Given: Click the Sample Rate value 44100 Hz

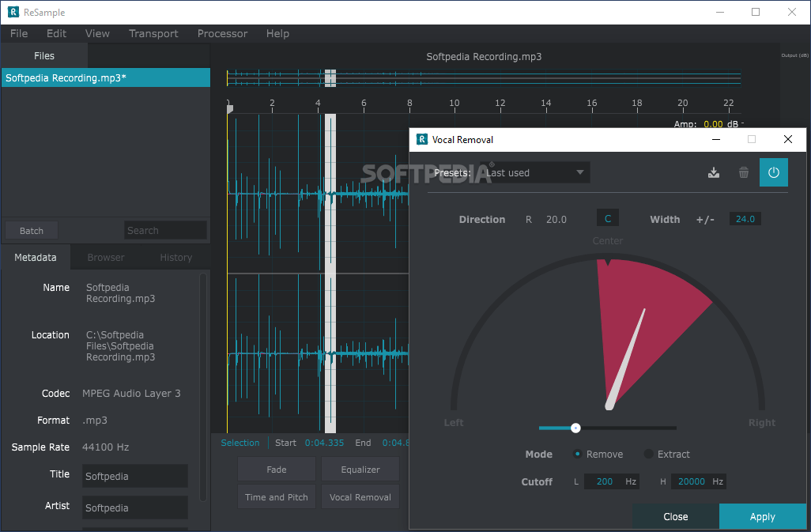Looking at the screenshot, I should coord(105,447).
